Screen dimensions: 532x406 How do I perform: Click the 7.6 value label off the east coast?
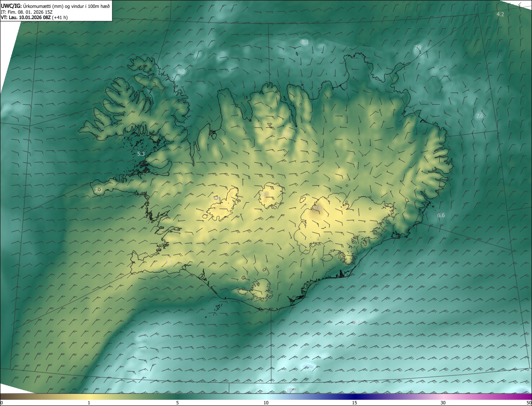480,116
